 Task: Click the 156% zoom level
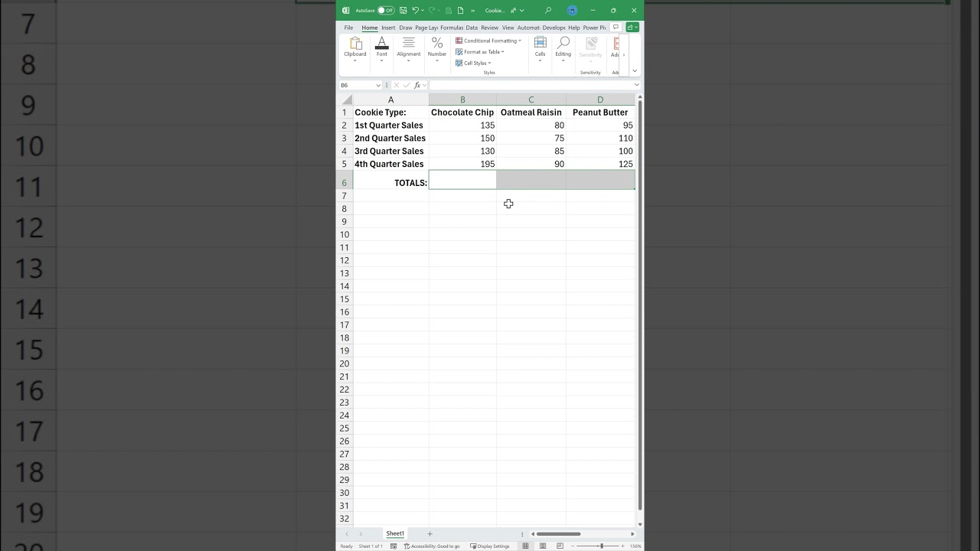[x=635, y=546]
